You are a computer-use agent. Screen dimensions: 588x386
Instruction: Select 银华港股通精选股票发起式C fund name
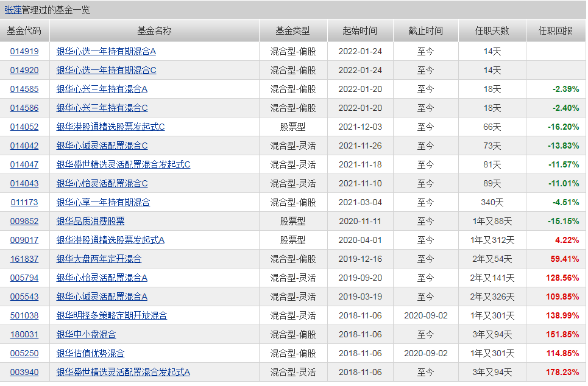click(110, 127)
